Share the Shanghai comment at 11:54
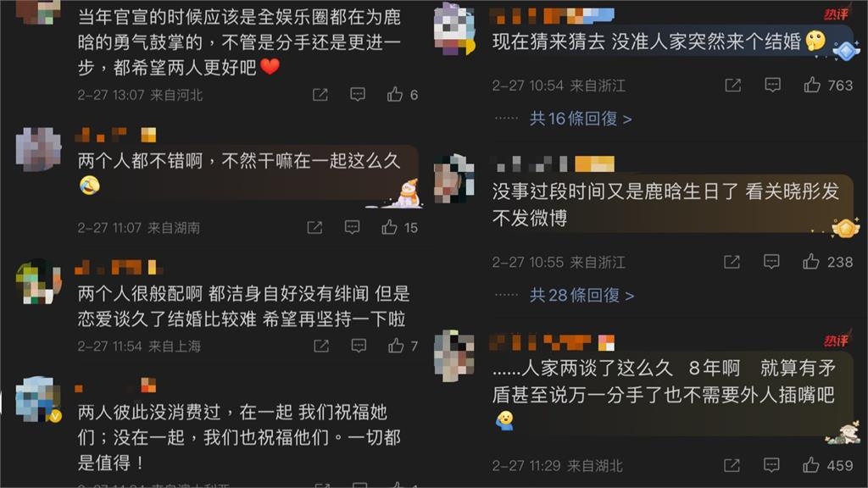This screenshot has width=868, height=488. click(x=321, y=346)
